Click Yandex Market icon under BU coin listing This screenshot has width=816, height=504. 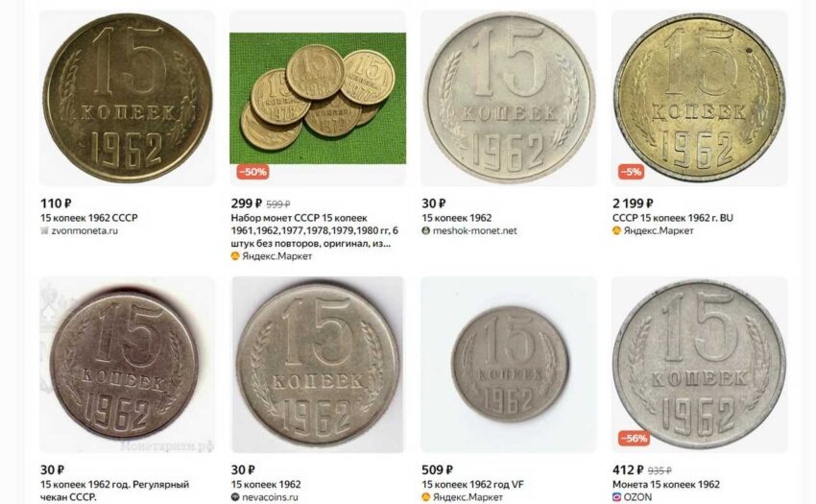(x=616, y=230)
